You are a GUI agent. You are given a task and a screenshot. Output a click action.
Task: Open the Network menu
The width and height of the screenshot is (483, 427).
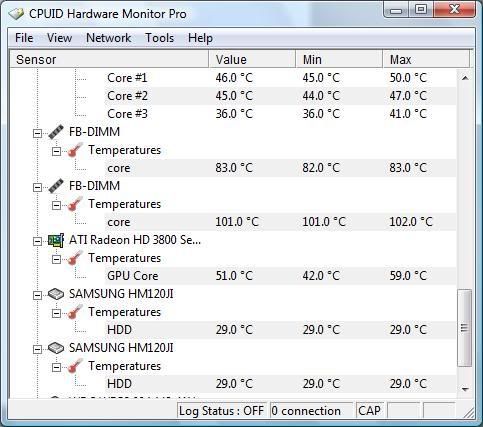108,38
